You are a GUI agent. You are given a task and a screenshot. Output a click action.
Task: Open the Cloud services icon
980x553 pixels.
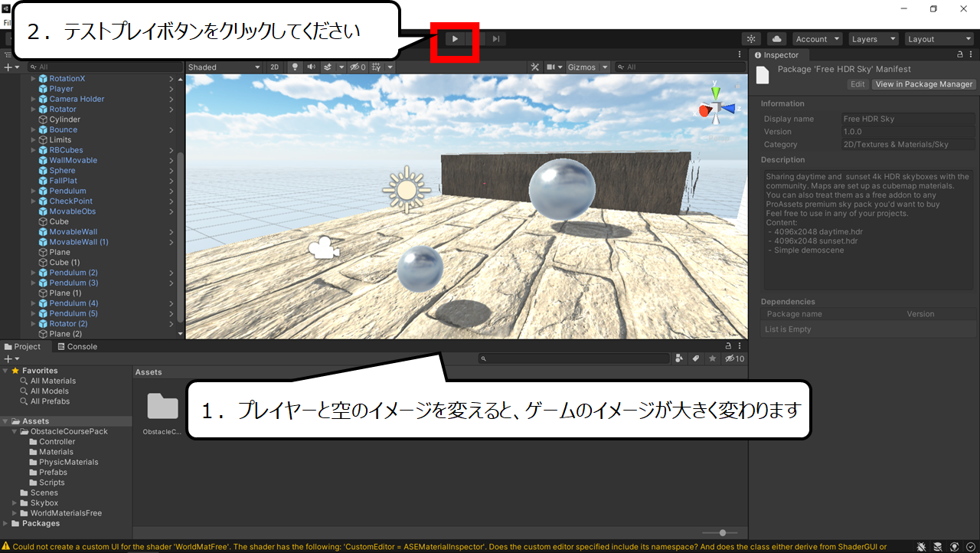pos(776,39)
